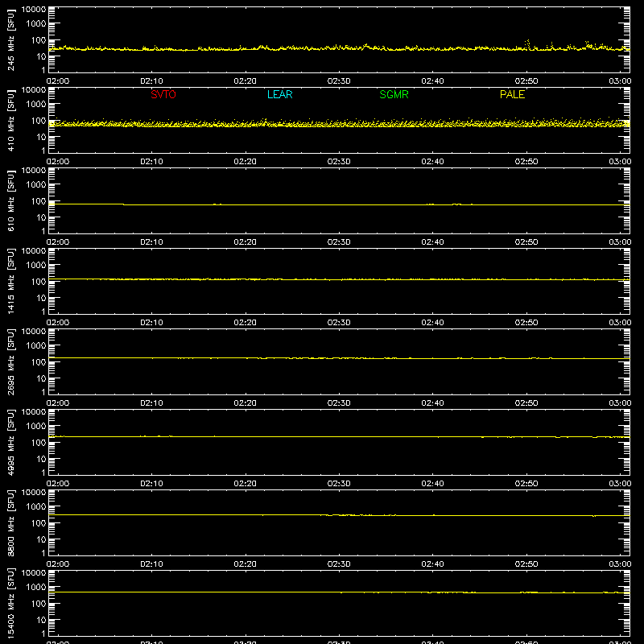Click the yellow PALE station label
Image resolution: width=644 pixels, height=644 pixels.
(512, 94)
